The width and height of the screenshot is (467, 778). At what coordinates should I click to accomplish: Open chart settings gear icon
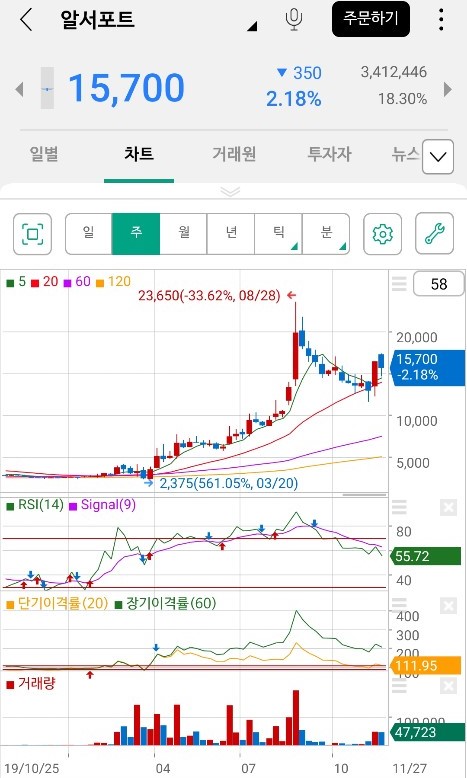tap(383, 234)
